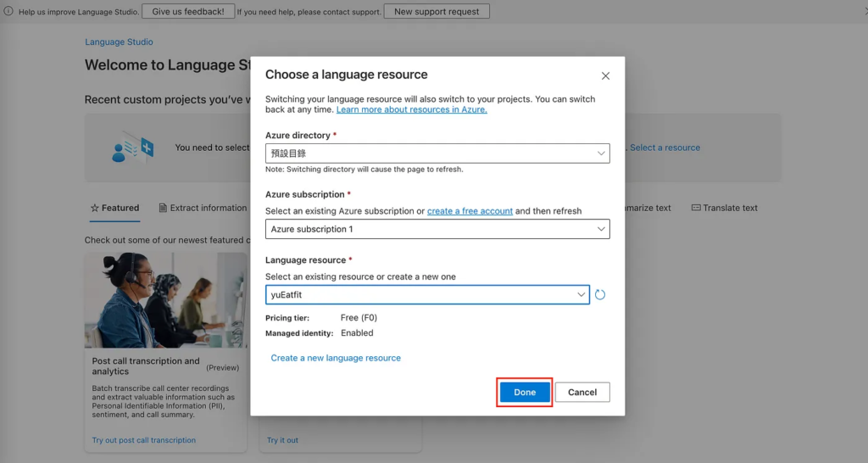The image size is (868, 463).
Task: Select the Translate text tab
Action: (730, 208)
